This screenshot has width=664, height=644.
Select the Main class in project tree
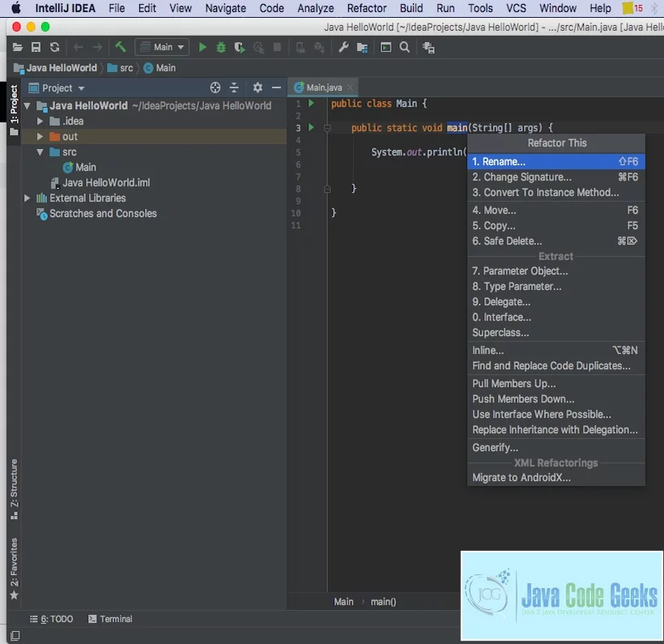[x=79, y=168]
